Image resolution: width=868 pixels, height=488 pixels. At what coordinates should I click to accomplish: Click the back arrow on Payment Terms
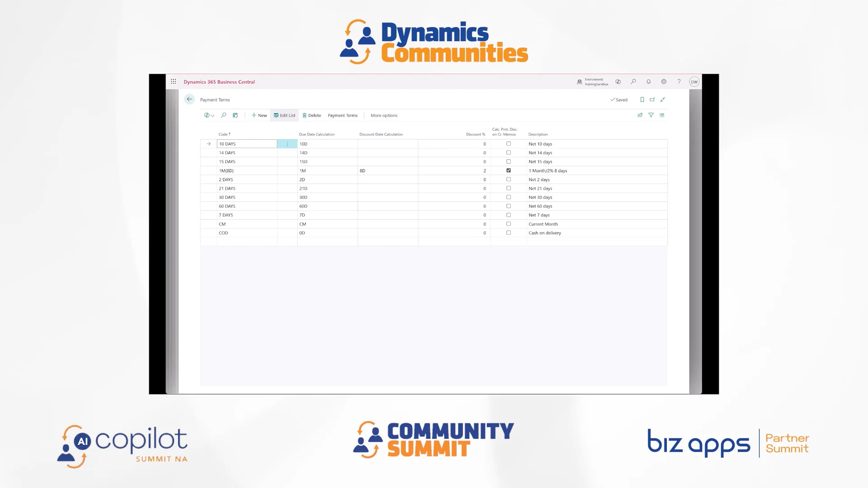[x=189, y=99]
